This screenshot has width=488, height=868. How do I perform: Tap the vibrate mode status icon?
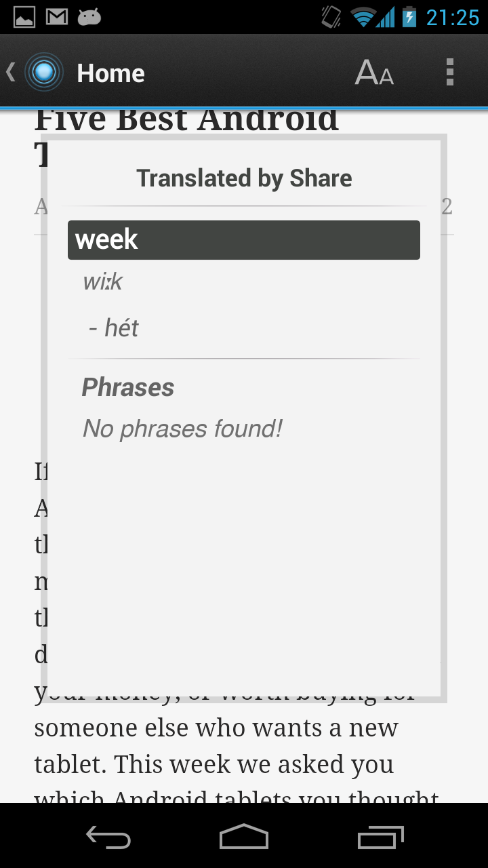[330, 17]
